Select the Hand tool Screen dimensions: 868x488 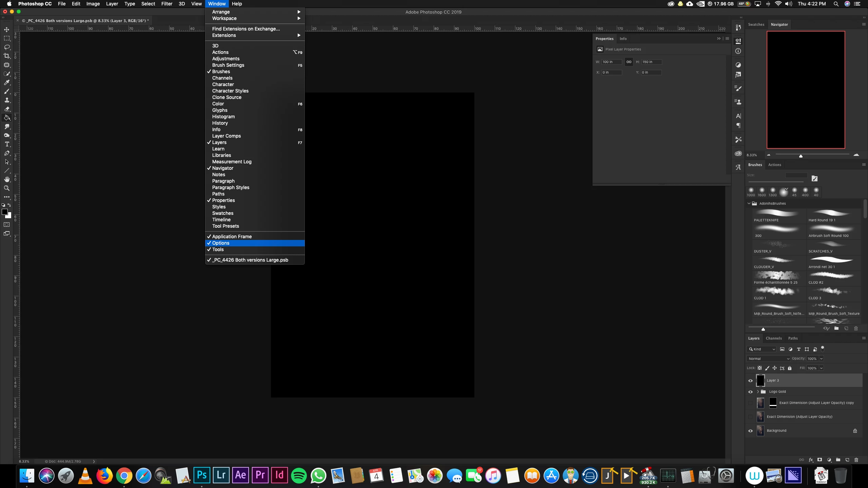tap(7, 179)
